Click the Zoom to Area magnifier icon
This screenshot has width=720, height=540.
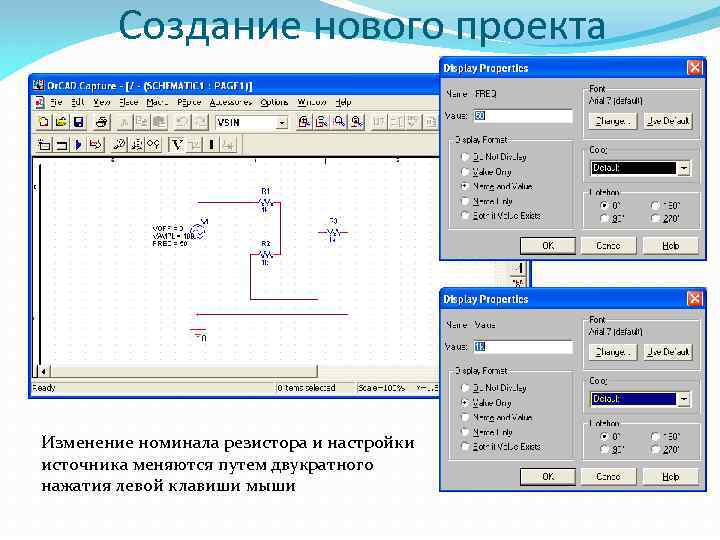tap(339, 122)
